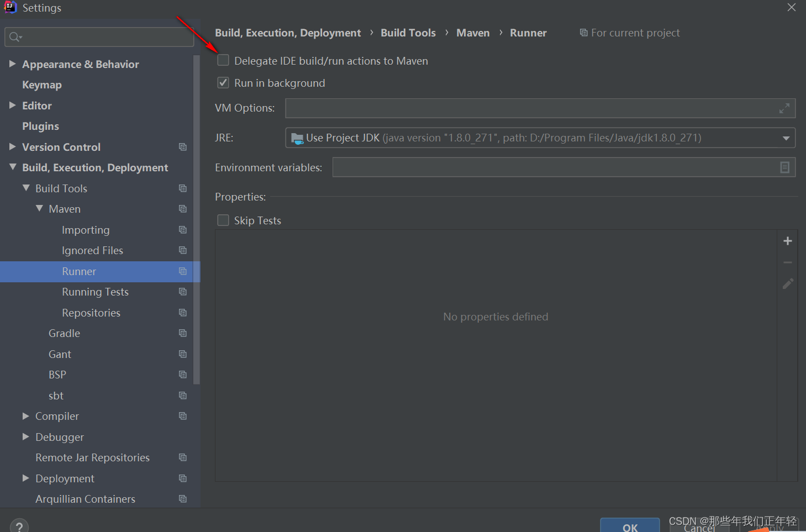Select Importing under Maven

(x=86, y=230)
